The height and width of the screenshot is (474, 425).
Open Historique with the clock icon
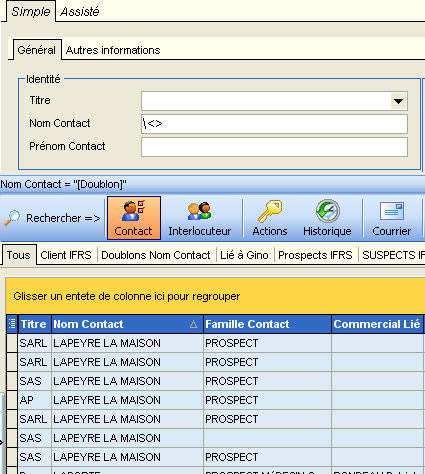click(327, 211)
